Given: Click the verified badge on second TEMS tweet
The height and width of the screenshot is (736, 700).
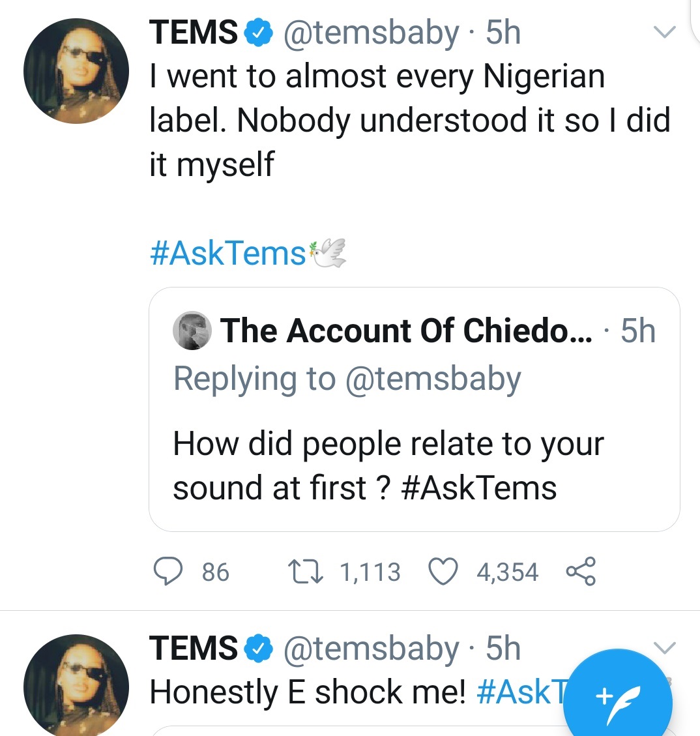Looking at the screenshot, I should (259, 649).
